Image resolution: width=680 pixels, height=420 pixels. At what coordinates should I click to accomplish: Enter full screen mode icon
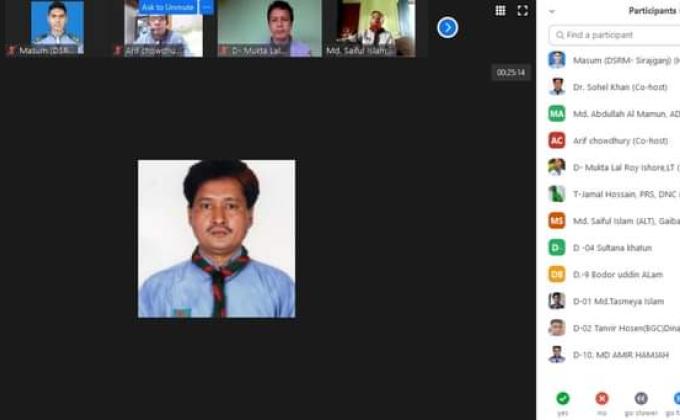coord(523,10)
